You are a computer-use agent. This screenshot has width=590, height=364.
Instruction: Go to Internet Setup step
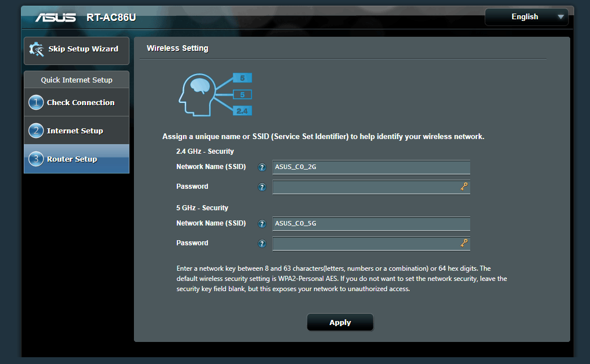coord(77,131)
